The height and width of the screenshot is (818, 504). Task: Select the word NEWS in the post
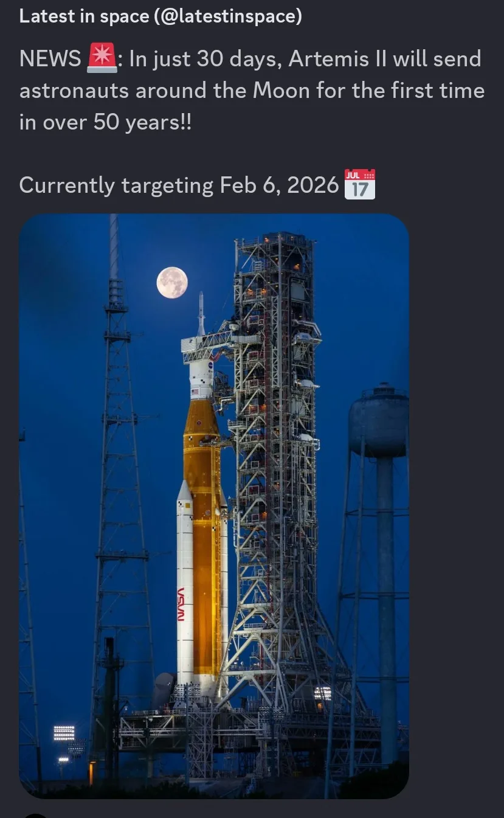(x=50, y=59)
